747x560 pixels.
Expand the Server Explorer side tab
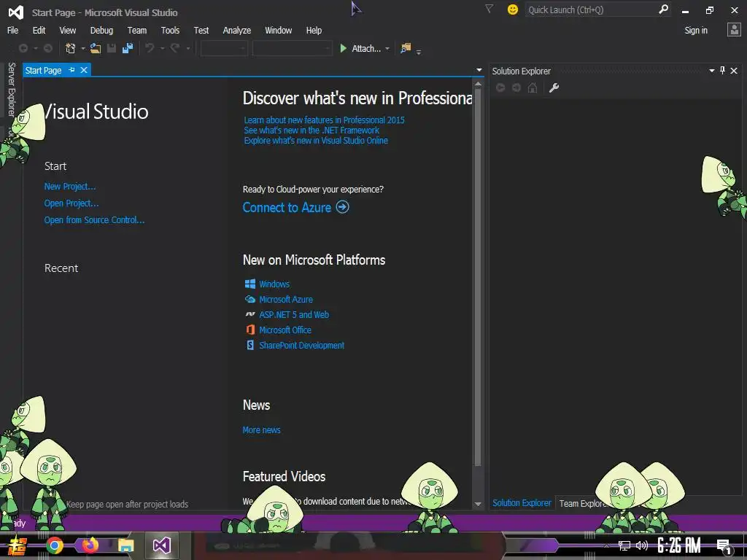(x=12, y=89)
